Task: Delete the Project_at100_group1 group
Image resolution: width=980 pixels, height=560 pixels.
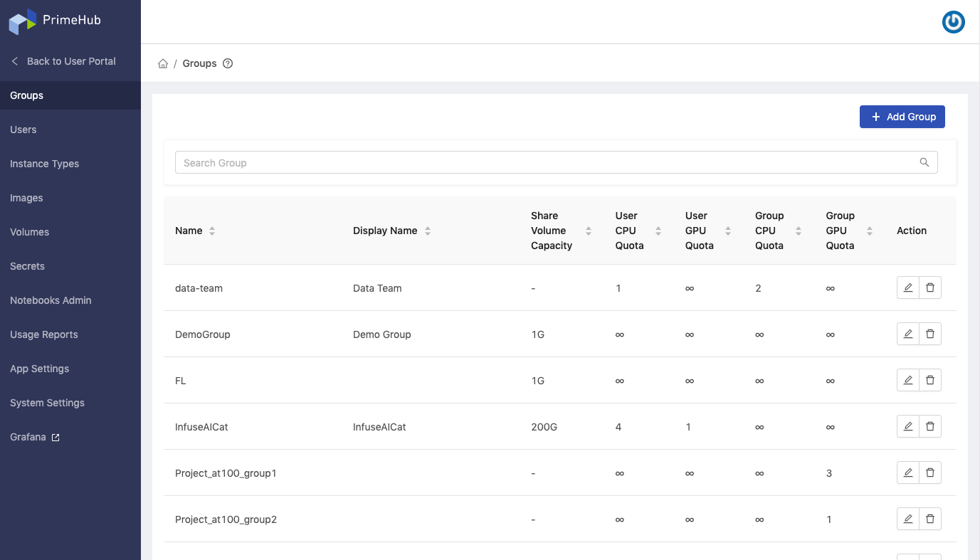Action: point(930,472)
